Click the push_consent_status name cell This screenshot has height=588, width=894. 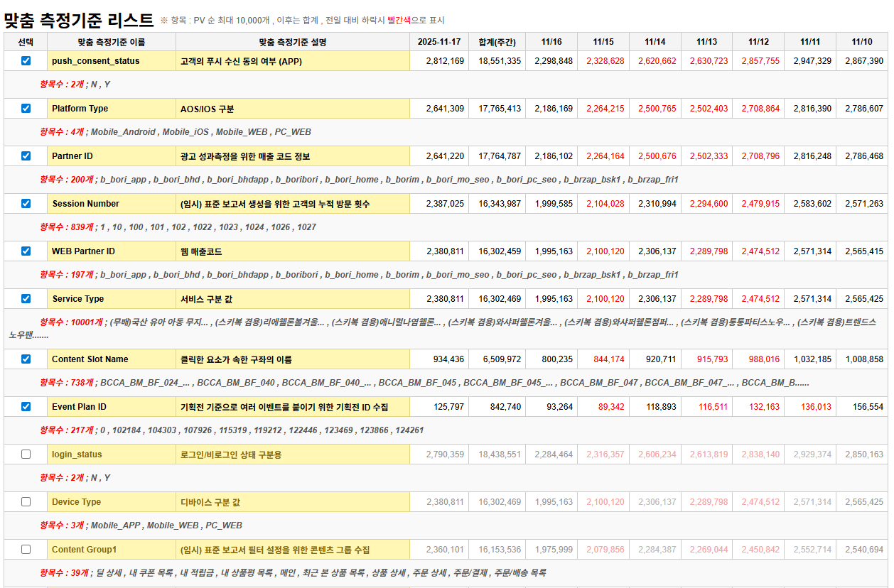coord(112,61)
